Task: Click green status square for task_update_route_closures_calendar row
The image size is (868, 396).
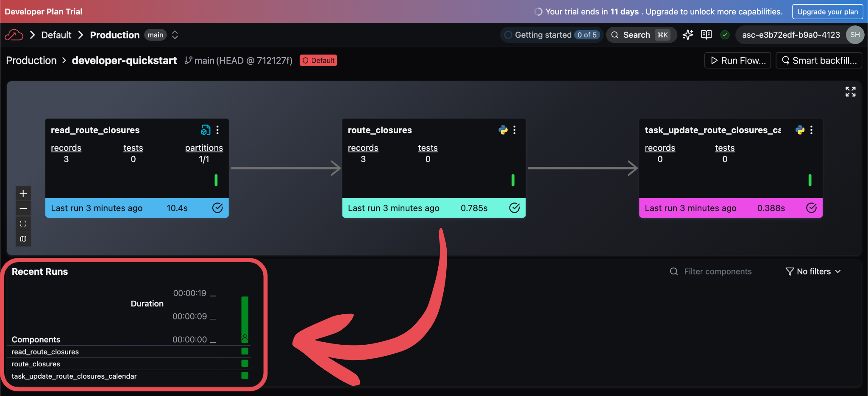Action: [245, 375]
